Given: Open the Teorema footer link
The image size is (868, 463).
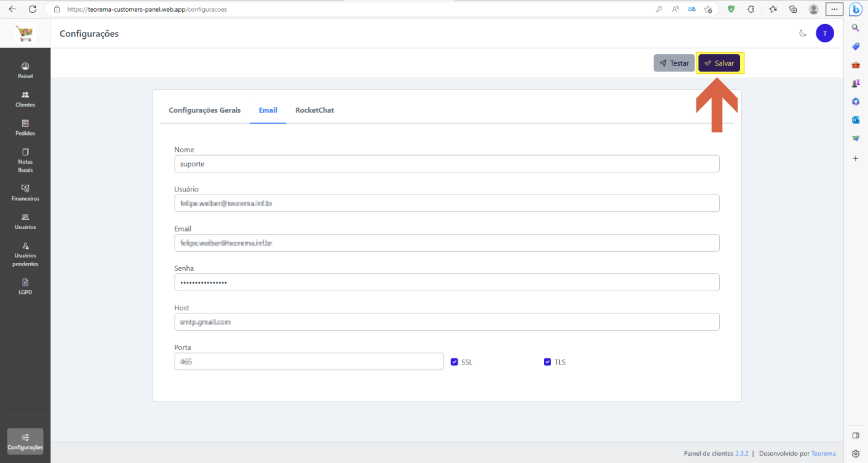Looking at the screenshot, I should pos(824,453).
